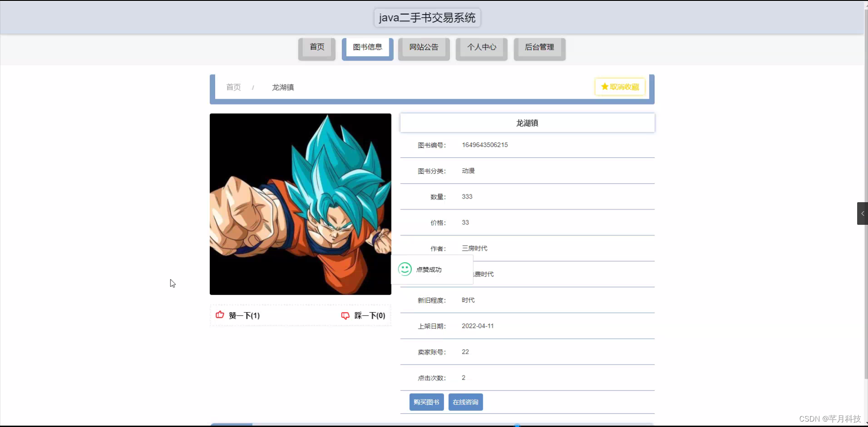Collapse the panel using the right-edge chevron
This screenshot has height=427, width=868.
click(862, 213)
